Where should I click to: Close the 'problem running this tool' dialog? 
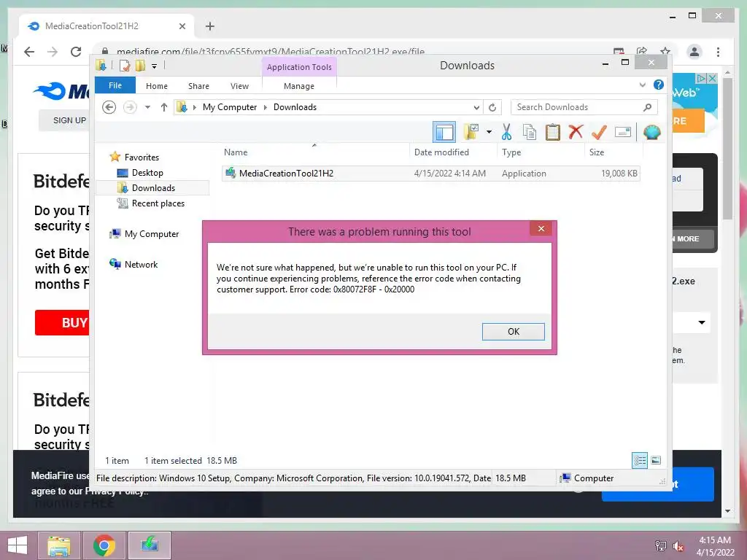(541, 228)
